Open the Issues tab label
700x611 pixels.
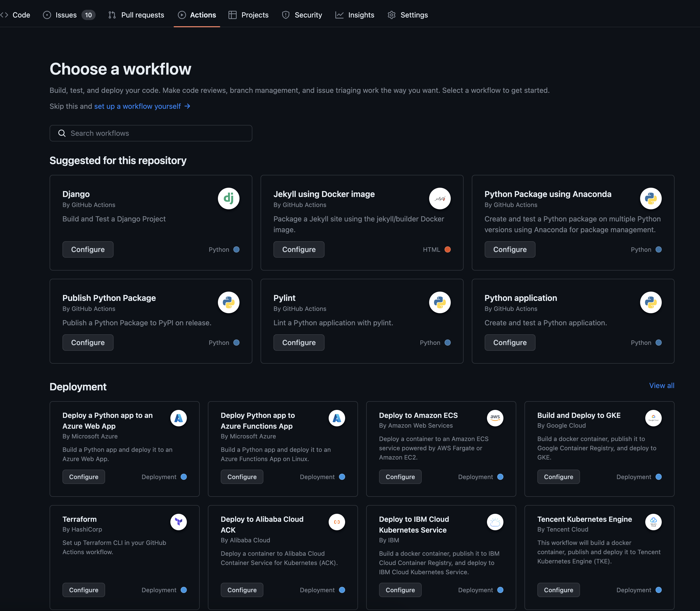coord(66,15)
